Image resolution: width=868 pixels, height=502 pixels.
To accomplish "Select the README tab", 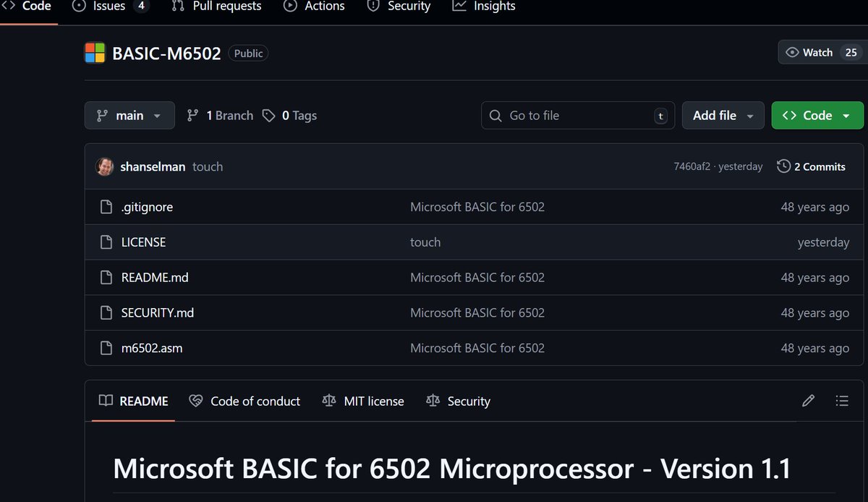I will 134,401.
